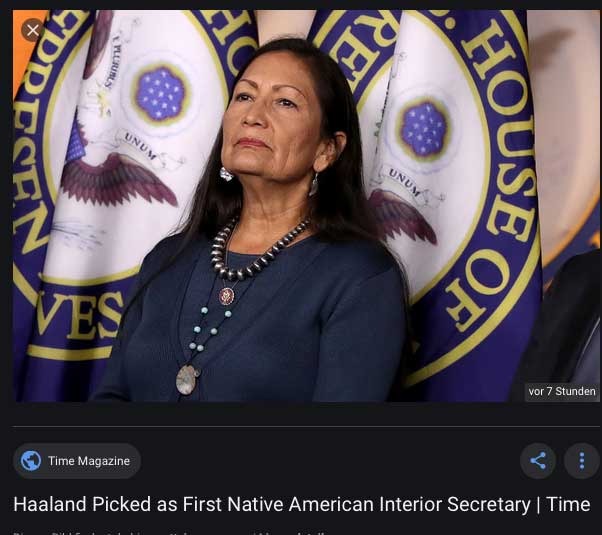Click the round lapel pin on sweater
Viewport: 602px width, 535px height.
pos(227,296)
